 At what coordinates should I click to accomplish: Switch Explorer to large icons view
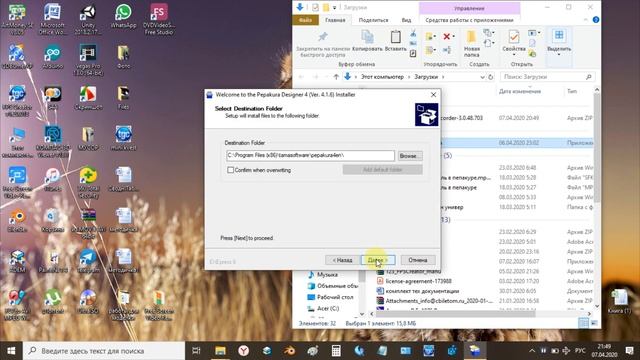[x=594, y=323]
